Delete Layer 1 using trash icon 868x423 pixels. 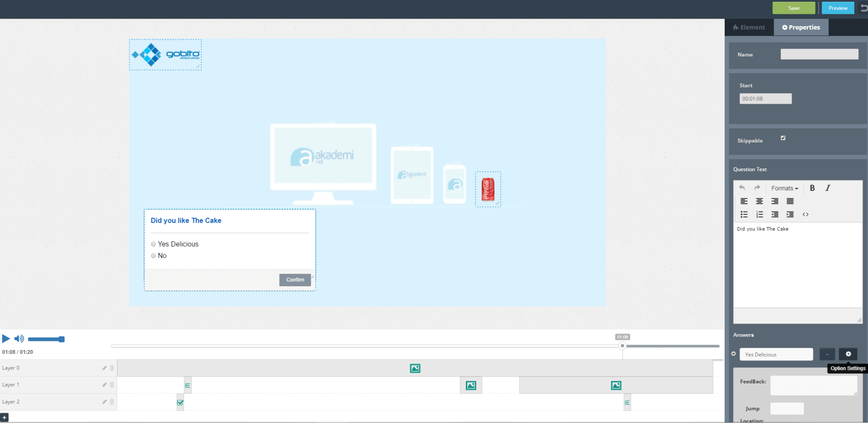[x=112, y=385]
